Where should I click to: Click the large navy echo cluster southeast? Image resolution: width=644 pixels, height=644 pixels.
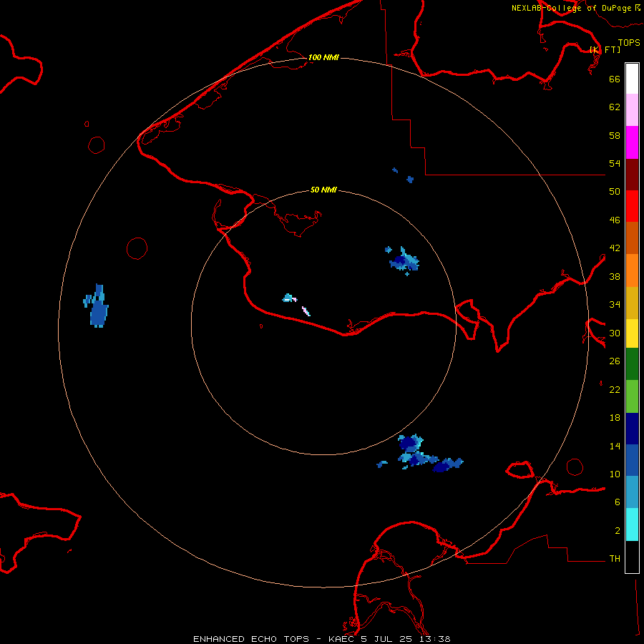point(420,453)
